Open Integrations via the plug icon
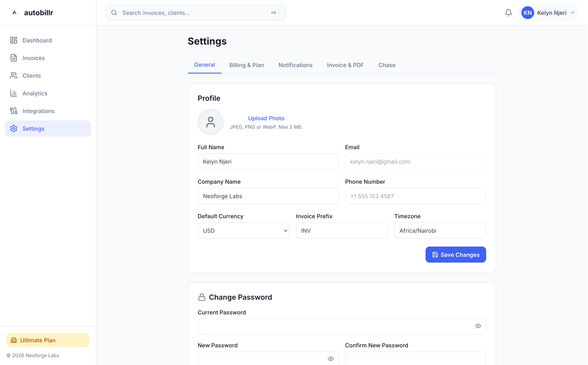 [13, 111]
